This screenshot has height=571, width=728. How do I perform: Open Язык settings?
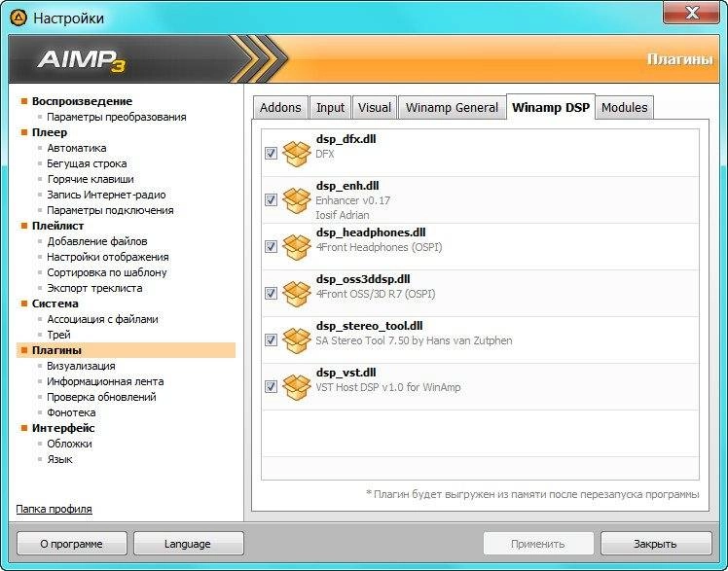60,459
